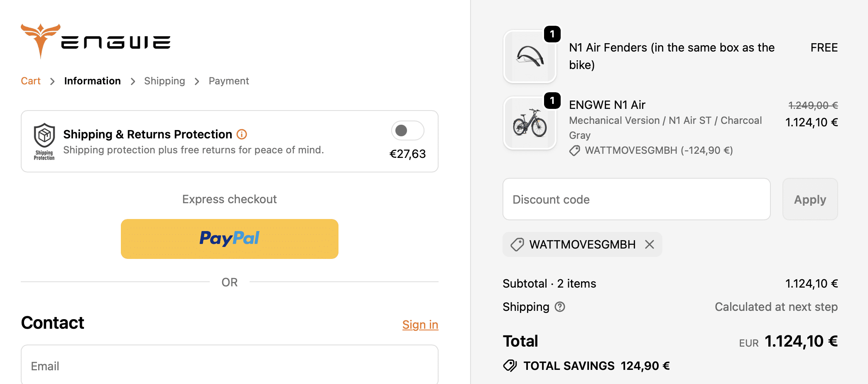
Task: Go to Cart breadcrumb
Action: click(x=31, y=81)
